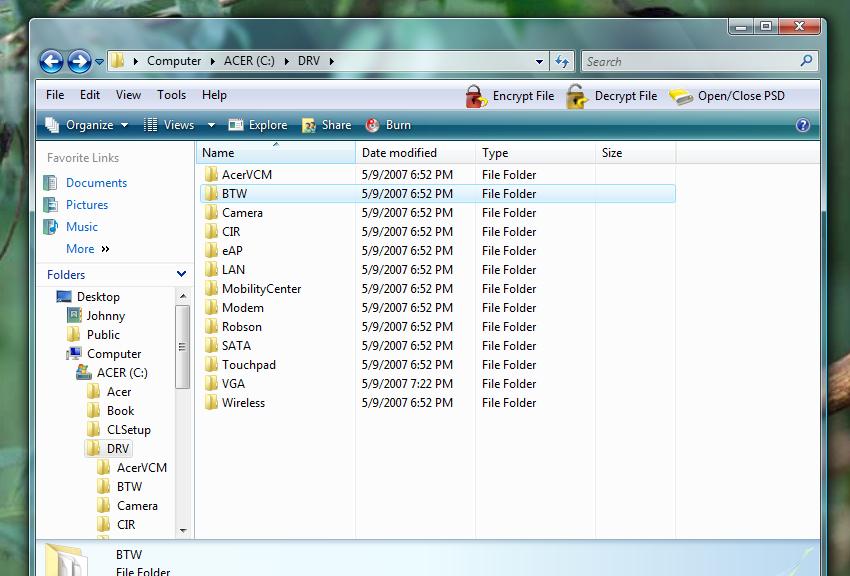
Task: Select the BTW folder icon in the file list
Action: [211, 193]
